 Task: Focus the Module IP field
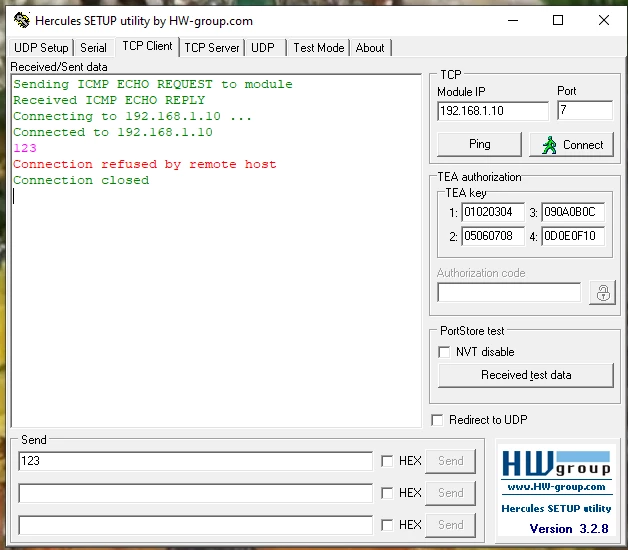[x=493, y=111]
